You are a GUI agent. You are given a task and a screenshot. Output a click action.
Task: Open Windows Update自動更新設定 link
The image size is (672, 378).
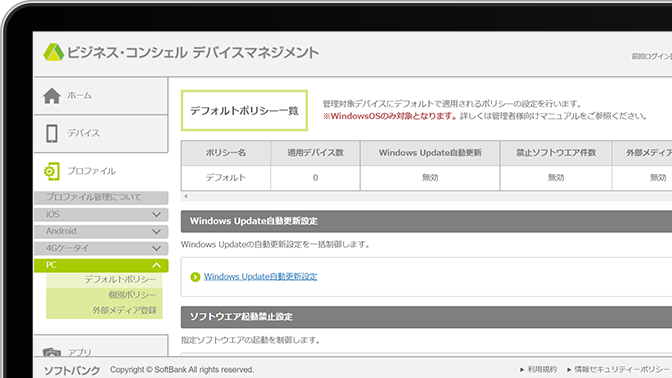(x=261, y=276)
